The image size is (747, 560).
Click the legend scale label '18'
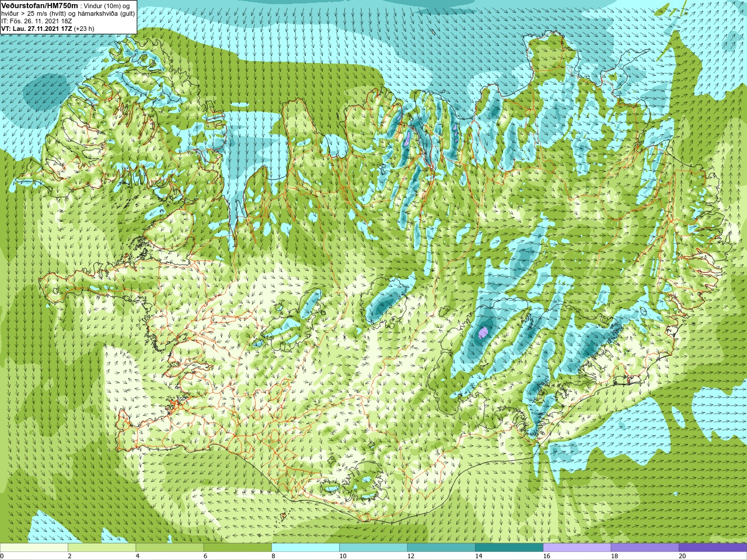(x=615, y=556)
